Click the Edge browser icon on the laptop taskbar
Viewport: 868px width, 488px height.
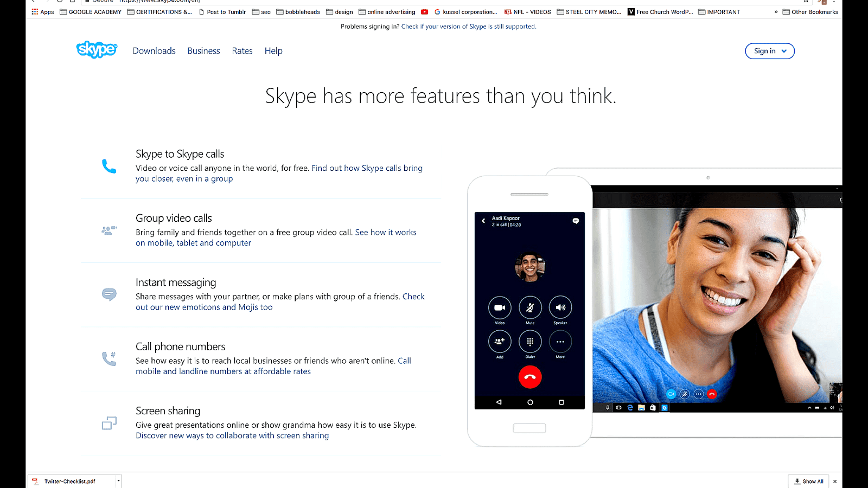pyautogui.click(x=630, y=408)
